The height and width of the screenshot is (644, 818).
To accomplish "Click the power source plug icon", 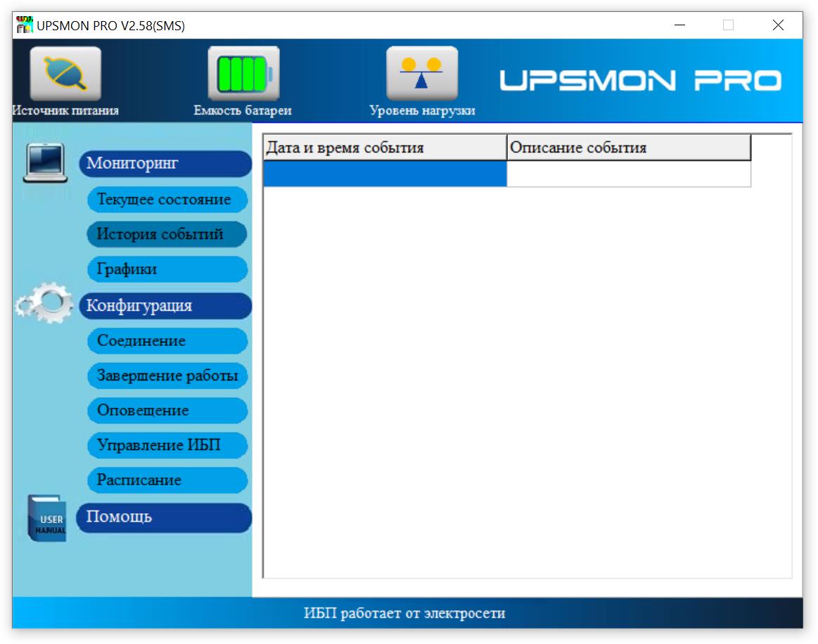I will click(65, 74).
